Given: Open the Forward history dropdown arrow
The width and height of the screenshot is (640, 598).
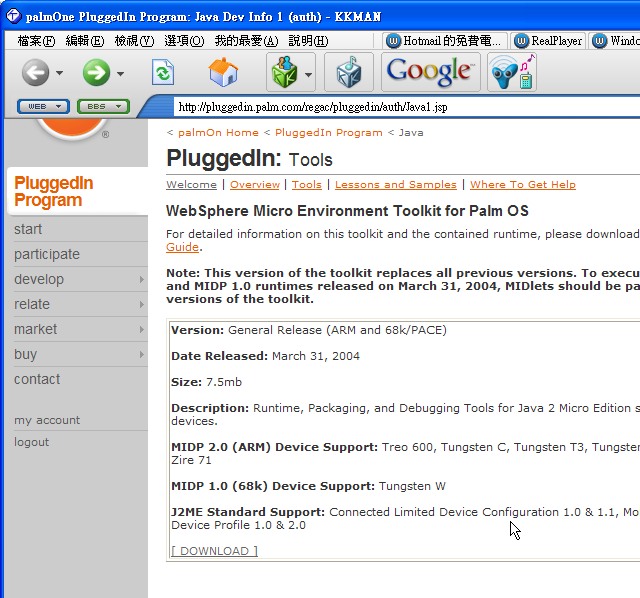Looking at the screenshot, I should click(120, 73).
